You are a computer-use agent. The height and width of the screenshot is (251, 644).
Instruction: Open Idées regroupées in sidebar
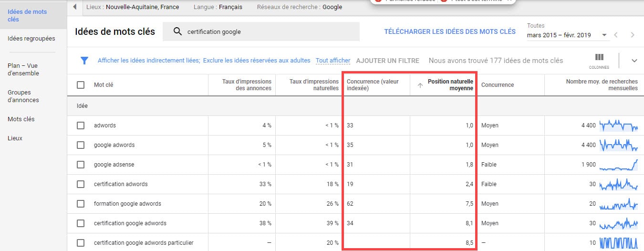pyautogui.click(x=31, y=38)
